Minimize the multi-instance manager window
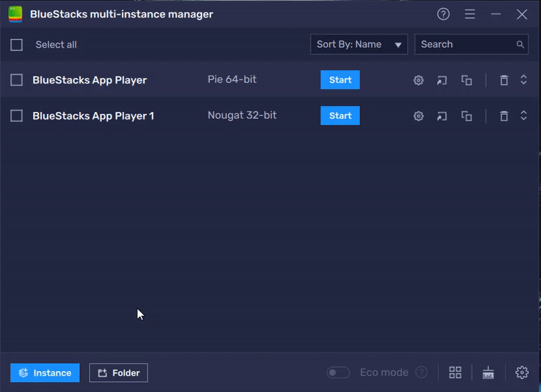 click(496, 14)
